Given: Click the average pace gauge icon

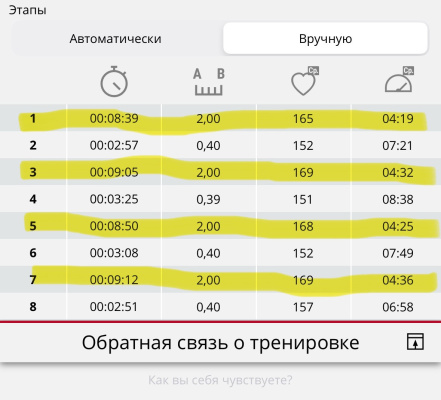Looking at the screenshot, I should [399, 80].
